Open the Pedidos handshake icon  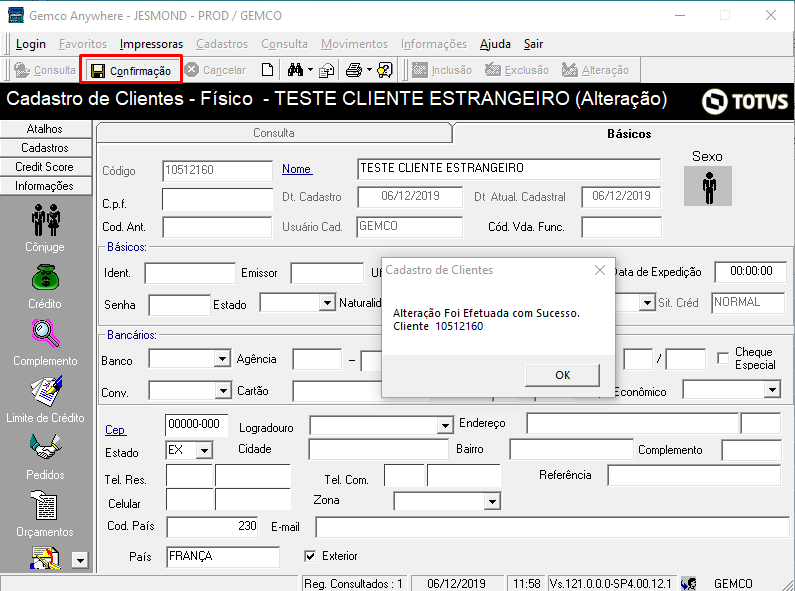46,447
